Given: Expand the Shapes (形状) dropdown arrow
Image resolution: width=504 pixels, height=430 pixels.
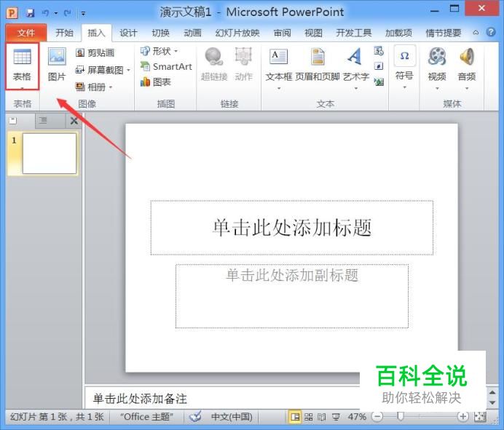Looking at the screenshot, I should point(176,51).
